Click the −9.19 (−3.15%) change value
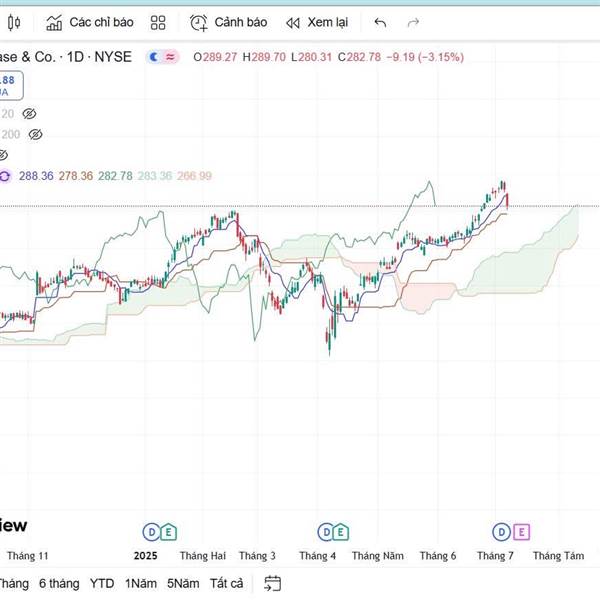 pos(425,57)
